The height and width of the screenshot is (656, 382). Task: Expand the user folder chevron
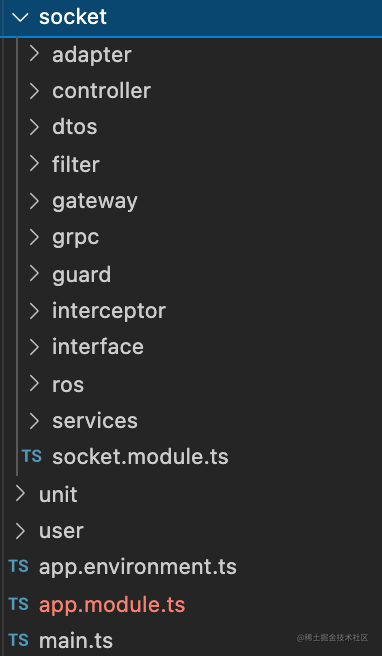point(20,530)
